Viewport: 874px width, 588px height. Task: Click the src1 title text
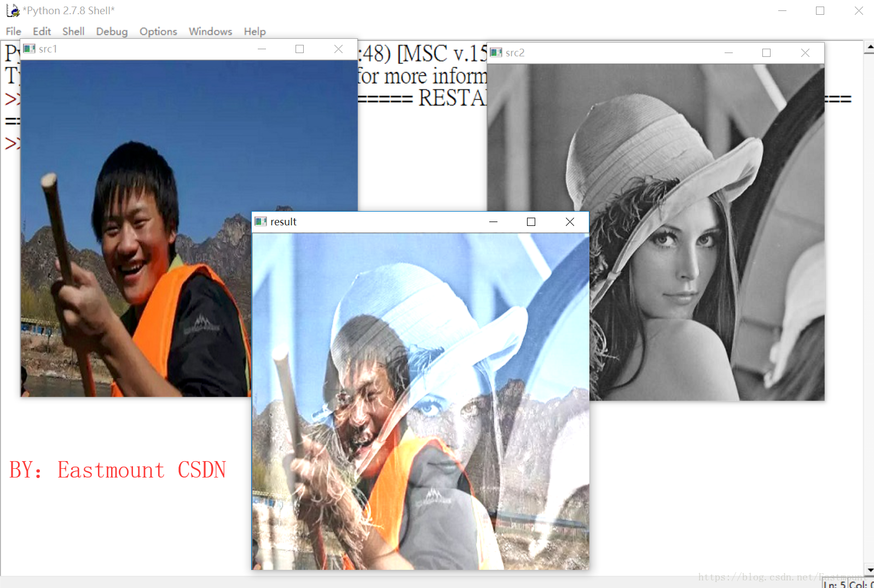coord(48,49)
